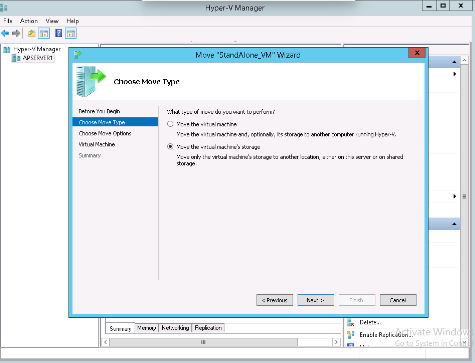This screenshot has width=475, height=363.
Task: Click the Back arrow in Hyper-V Manager toolbar
Action: tap(5, 33)
